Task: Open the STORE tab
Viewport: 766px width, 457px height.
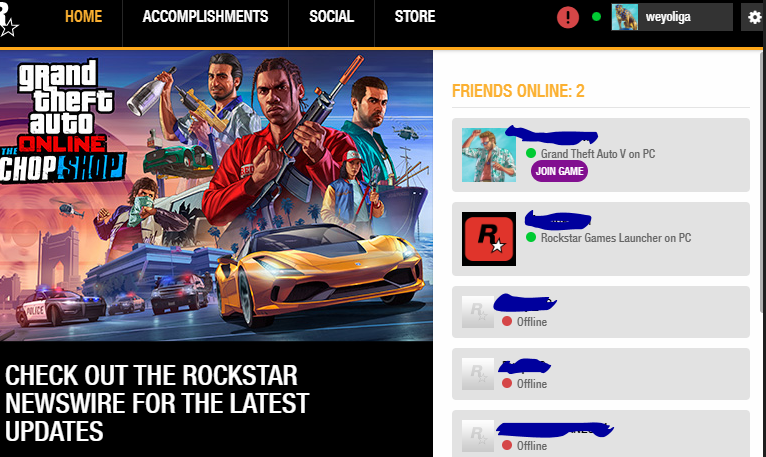Action: 415,17
